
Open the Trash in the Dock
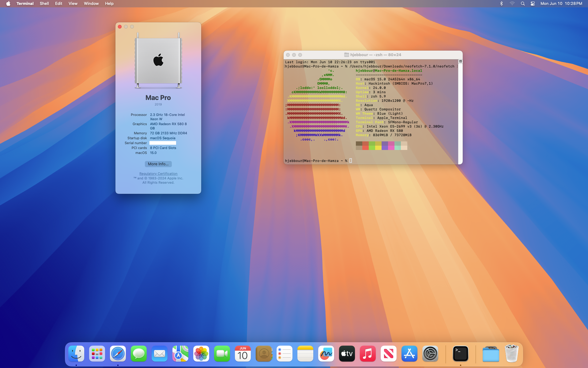511,354
